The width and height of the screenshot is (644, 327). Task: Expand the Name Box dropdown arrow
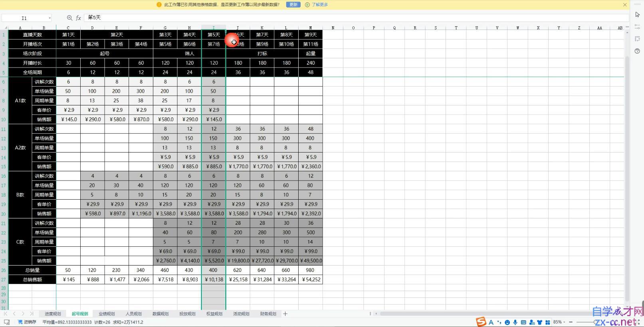[x=50, y=18]
